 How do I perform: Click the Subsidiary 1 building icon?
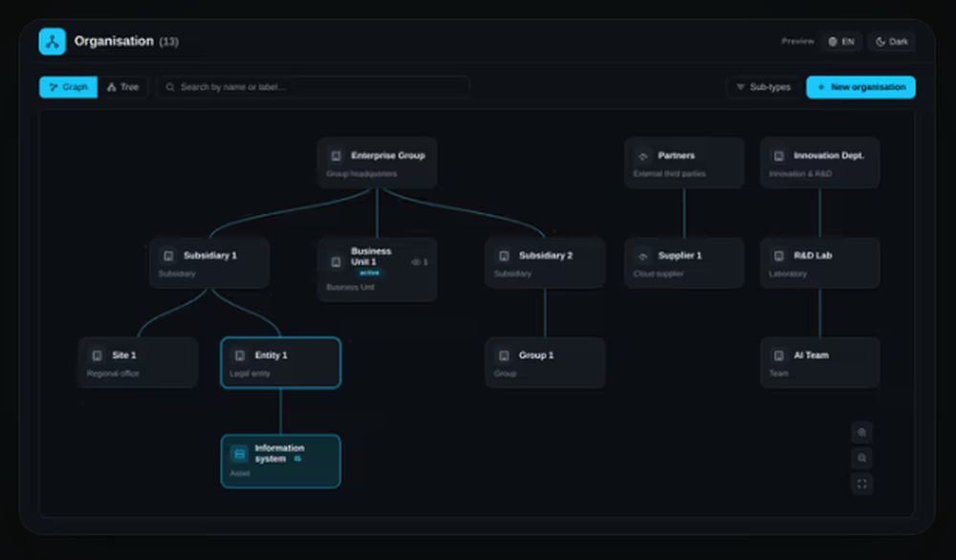pyautogui.click(x=169, y=256)
